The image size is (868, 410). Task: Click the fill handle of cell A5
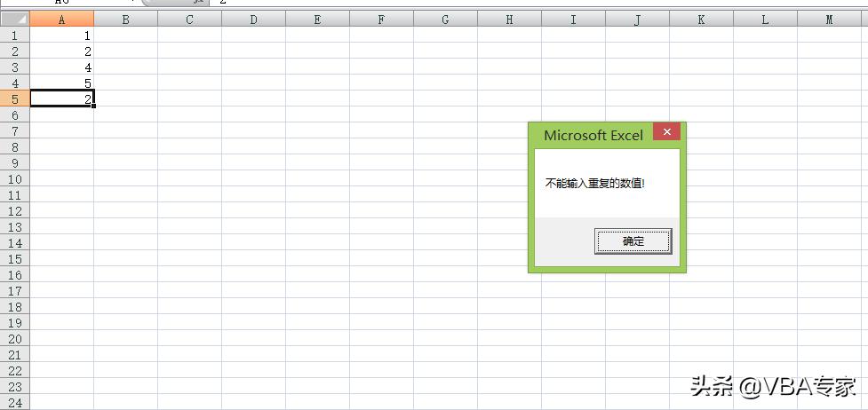[94, 106]
